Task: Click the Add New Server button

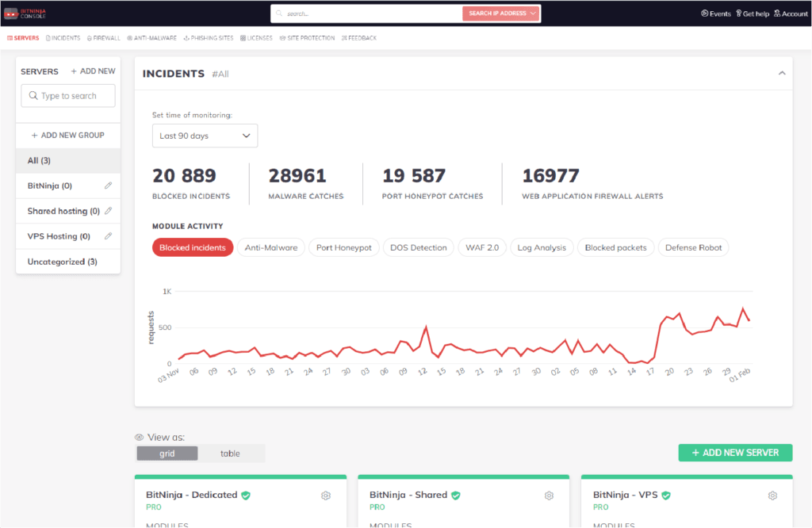Action: tap(734, 452)
